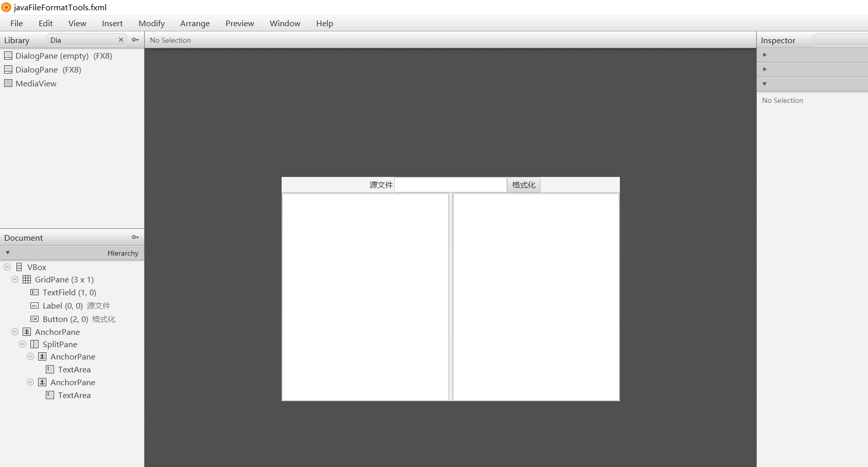Select DialogPane (FX8) in Library list
Viewport: 868px width, 467px height.
72,69
